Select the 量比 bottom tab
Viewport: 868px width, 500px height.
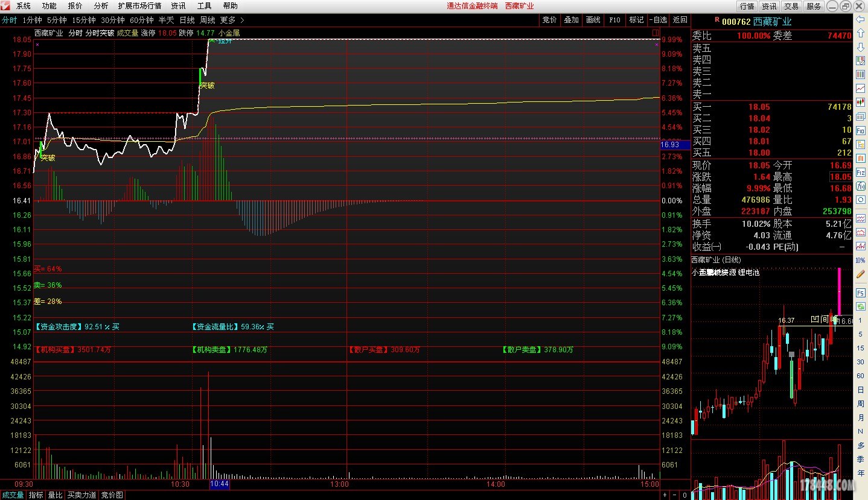click(x=55, y=495)
